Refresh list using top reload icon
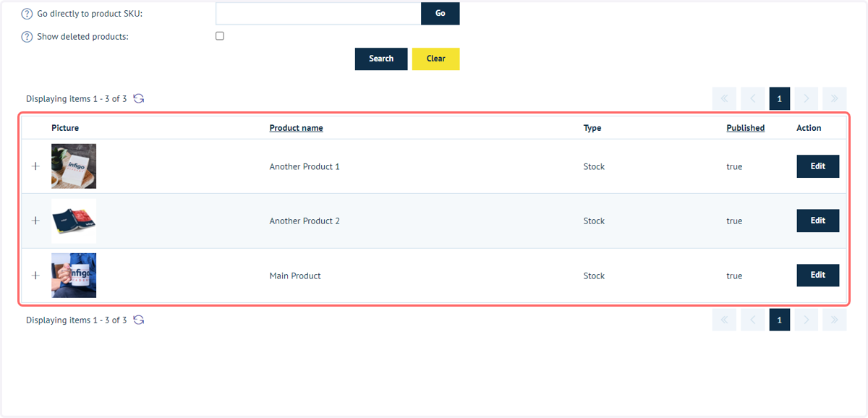The image size is (868, 418). (x=139, y=98)
